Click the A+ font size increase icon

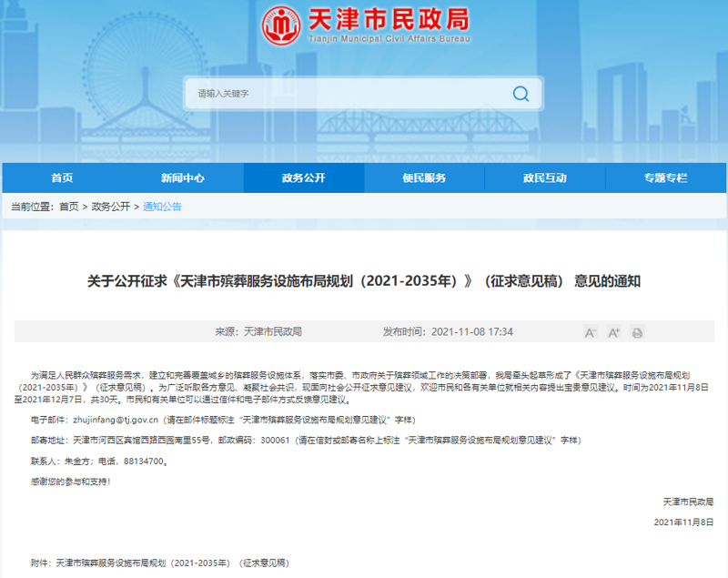coord(612,332)
